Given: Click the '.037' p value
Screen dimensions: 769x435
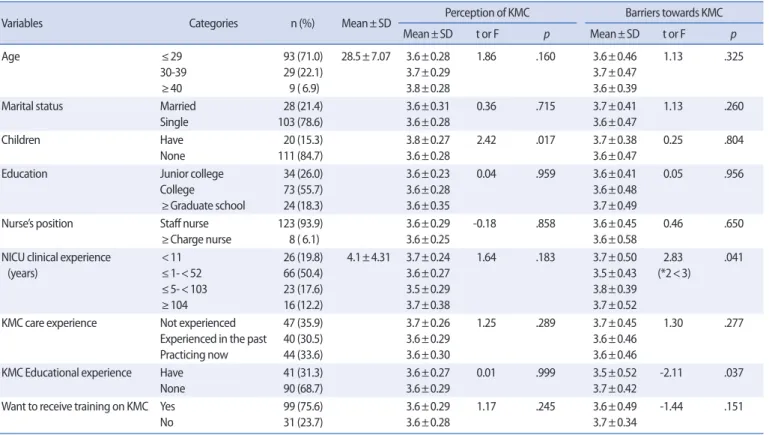Looking at the screenshot, I should [734, 373].
